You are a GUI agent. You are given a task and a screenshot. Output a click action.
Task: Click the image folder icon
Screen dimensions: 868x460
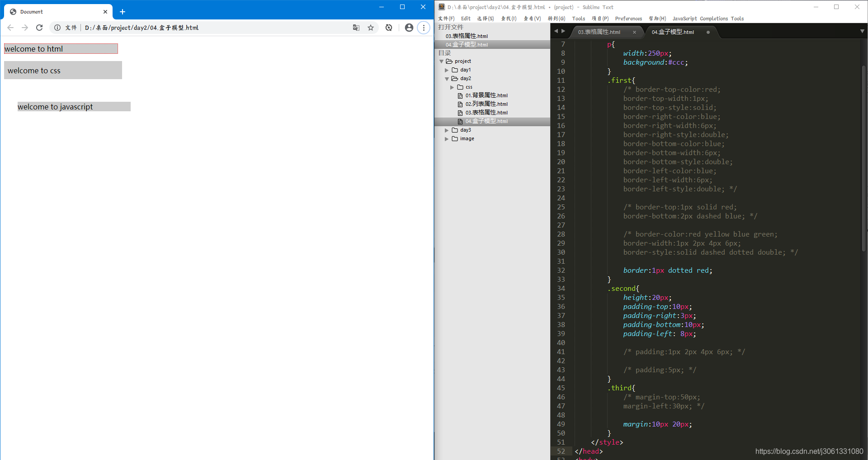[x=455, y=139]
